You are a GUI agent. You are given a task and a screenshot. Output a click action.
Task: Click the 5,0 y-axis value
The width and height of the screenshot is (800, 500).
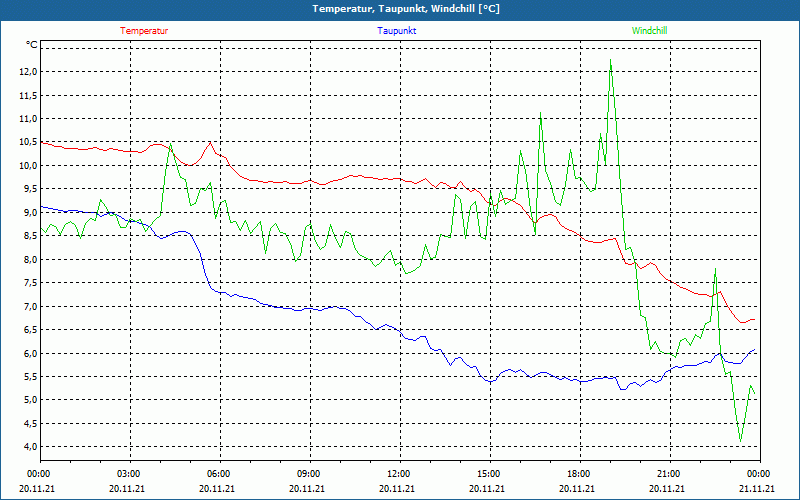click(30, 399)
